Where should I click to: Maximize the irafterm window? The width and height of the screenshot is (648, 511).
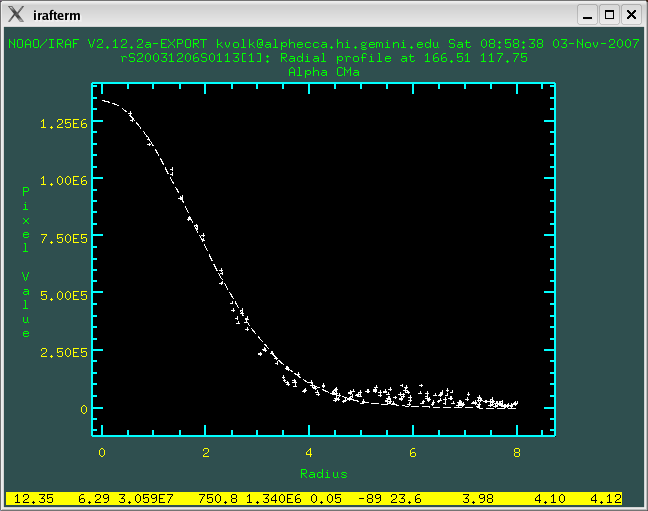[x=609, y=15]
